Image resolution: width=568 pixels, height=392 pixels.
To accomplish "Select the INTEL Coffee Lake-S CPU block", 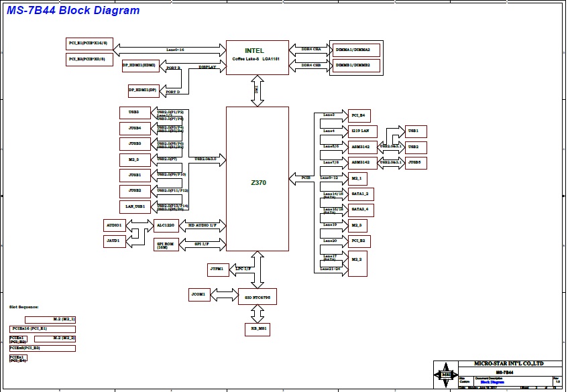I will click(257, 58).
